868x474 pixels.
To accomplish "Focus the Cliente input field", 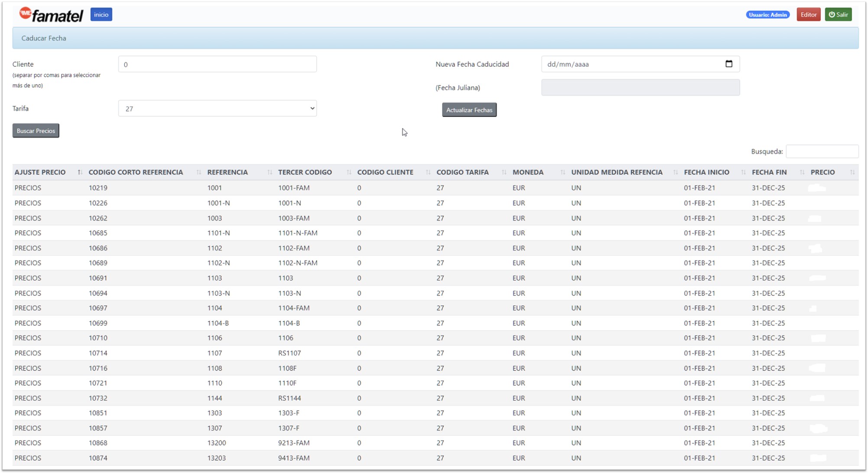I will coord(217,64).
